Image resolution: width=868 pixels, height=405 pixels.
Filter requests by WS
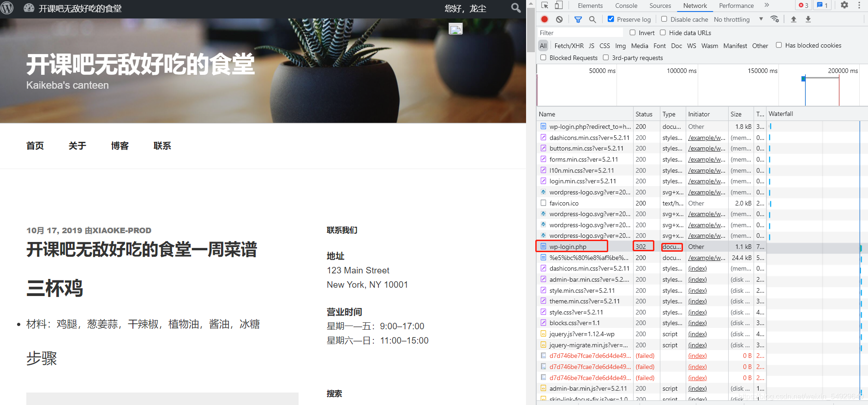(691, 45)
